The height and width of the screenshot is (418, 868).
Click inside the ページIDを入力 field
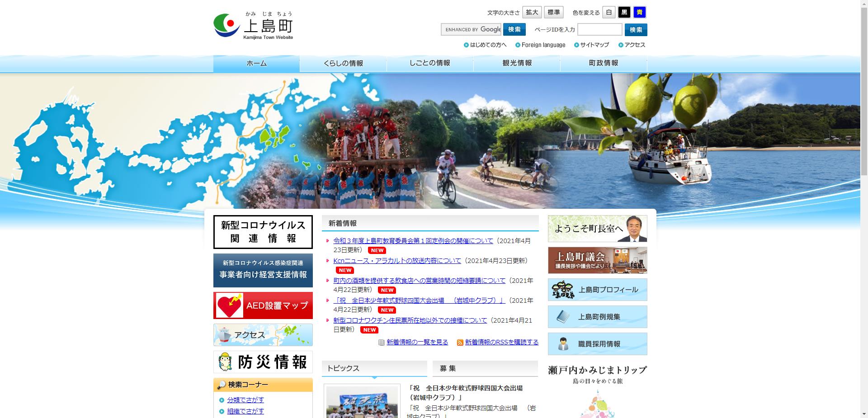pos(599,29)
